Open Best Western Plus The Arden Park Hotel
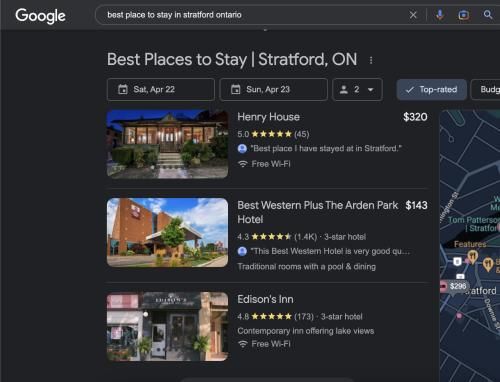The width and height of the screenshot is (500, 382). pos(318,212)
